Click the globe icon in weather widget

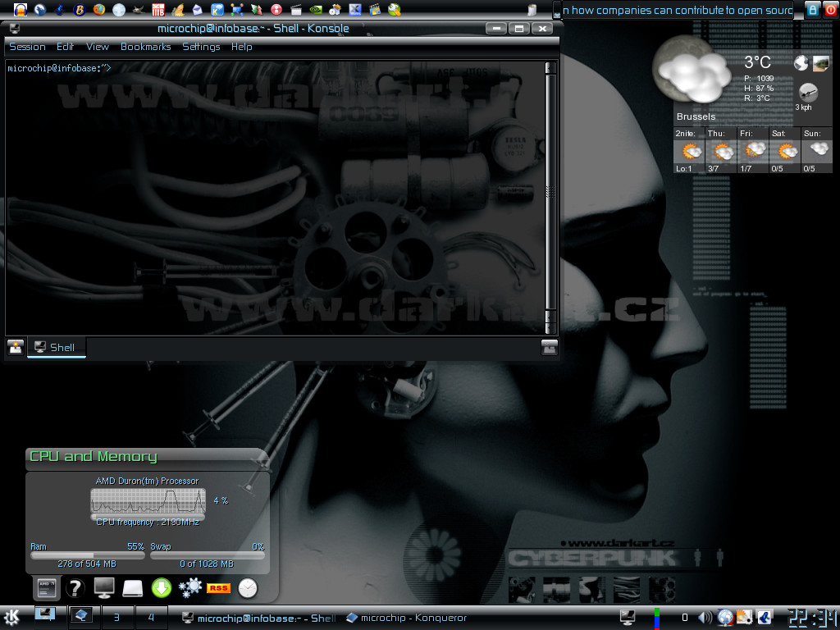click(x=801, y=63)
